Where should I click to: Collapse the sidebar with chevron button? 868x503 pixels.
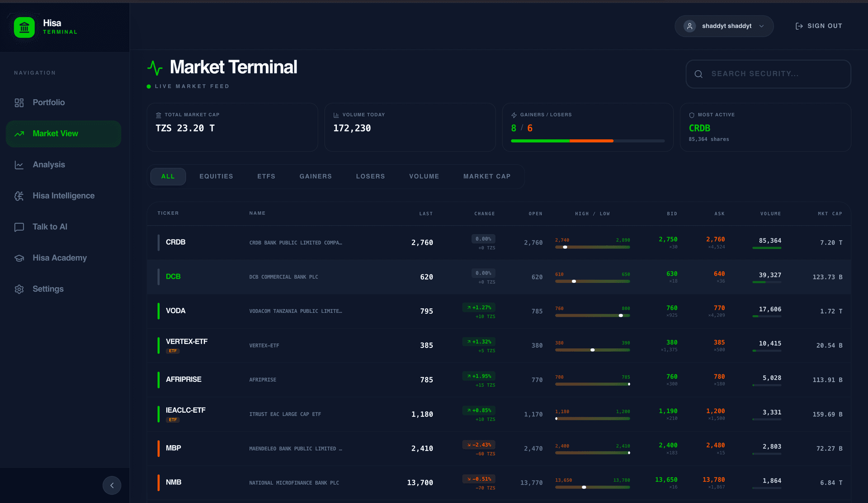pos(112,485)
